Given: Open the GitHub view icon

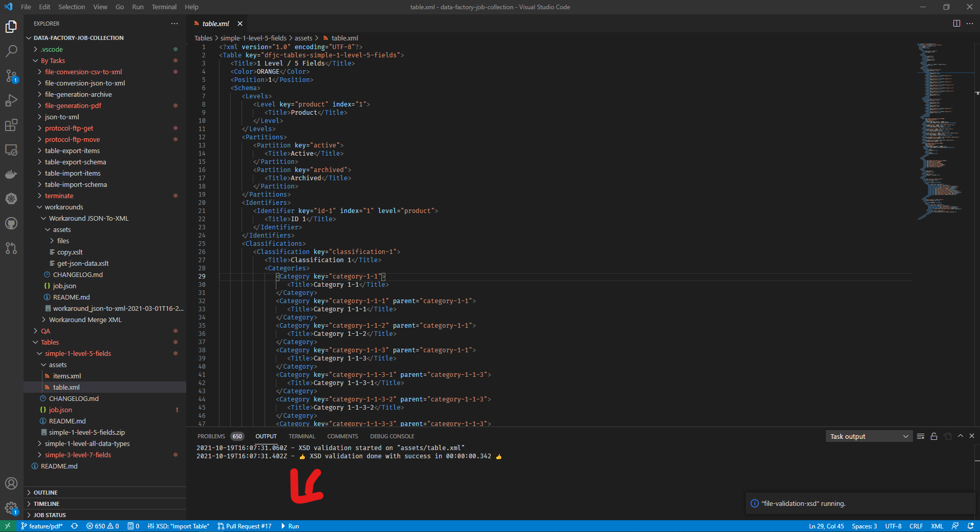Looking at the screenshot, I should tap(11, 223).
